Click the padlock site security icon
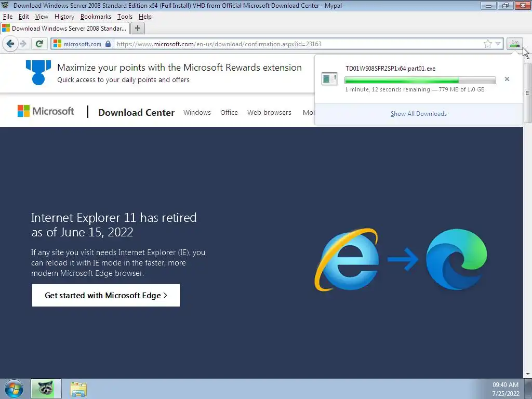This screenshot has width=532, height=399. point(108,44)
